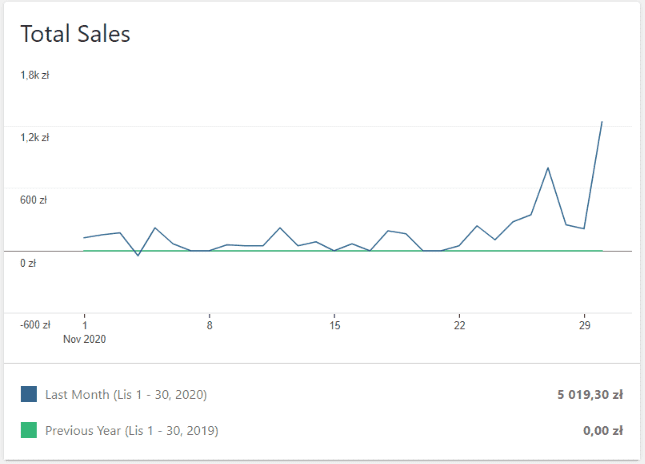Click the x-axis tick labeled 15
The image size is (645, 464).
pyautogui.click(x=335, y=325)
